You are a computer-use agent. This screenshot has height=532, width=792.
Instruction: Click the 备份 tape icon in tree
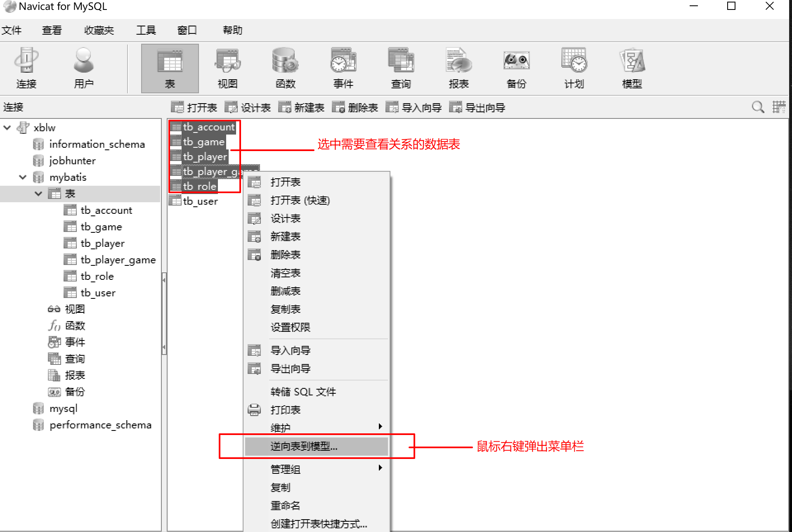click(x=54, y=392)
